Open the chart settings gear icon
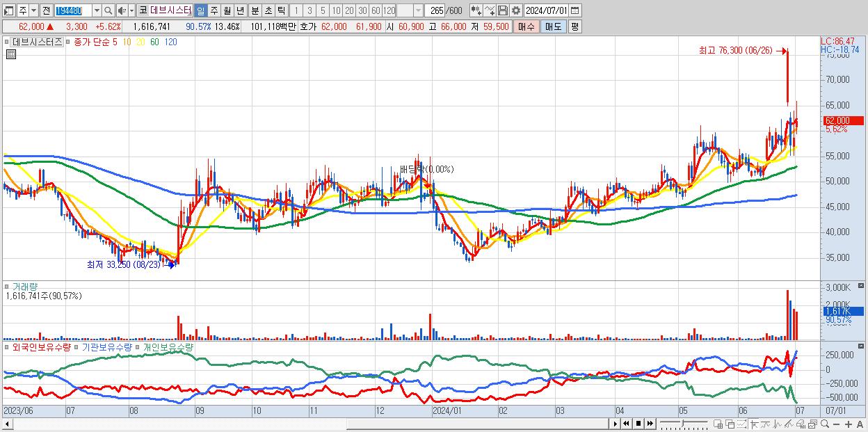868x432 pixels. 515,10
